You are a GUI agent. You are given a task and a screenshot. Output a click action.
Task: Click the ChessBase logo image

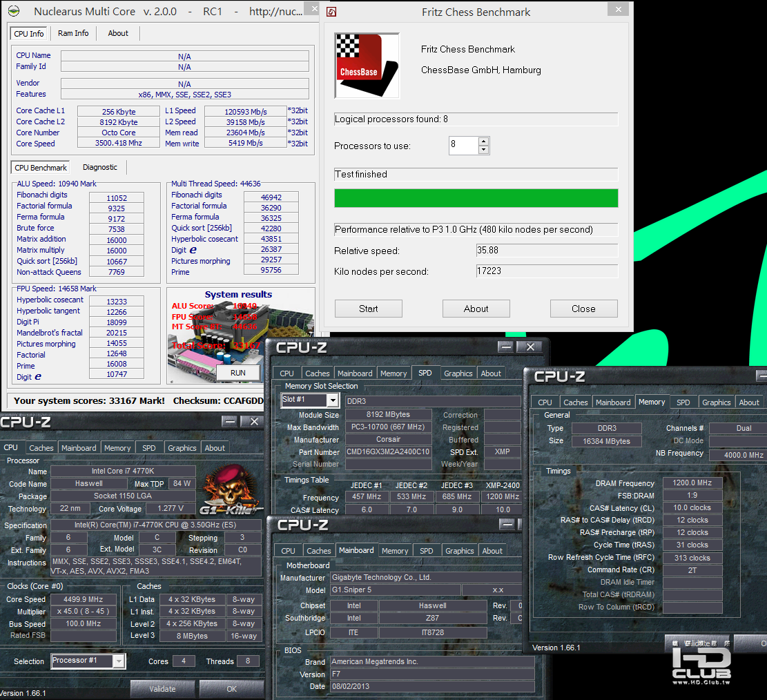click(367, 66)
